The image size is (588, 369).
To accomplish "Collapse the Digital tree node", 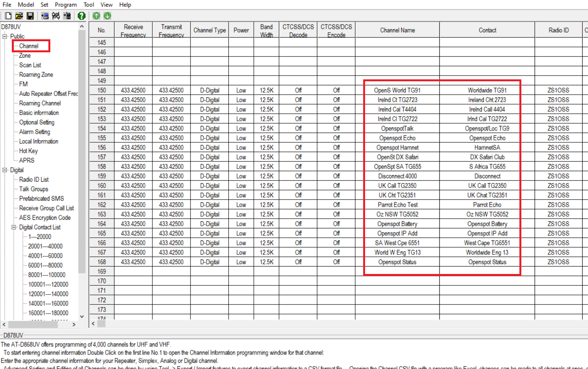I will [x=5, y=170].
